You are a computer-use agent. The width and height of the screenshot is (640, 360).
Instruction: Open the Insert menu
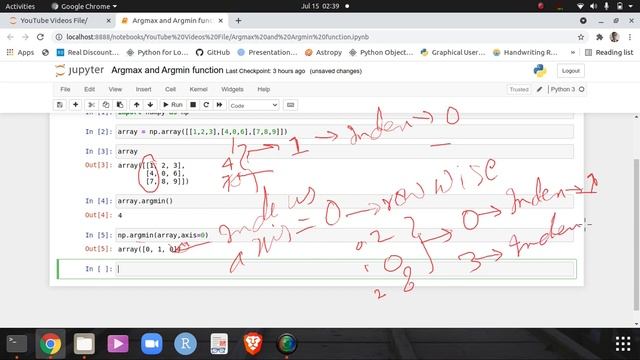click(x=143, y=89)
